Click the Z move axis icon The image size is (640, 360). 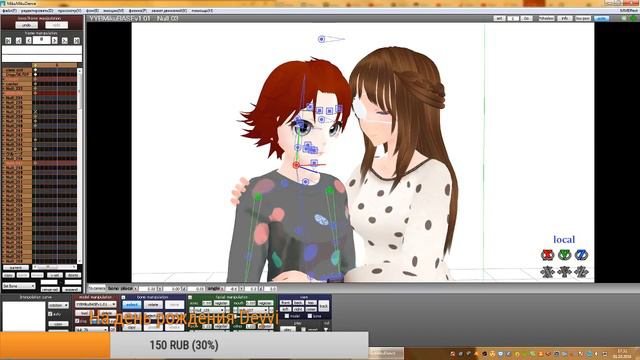581,272
